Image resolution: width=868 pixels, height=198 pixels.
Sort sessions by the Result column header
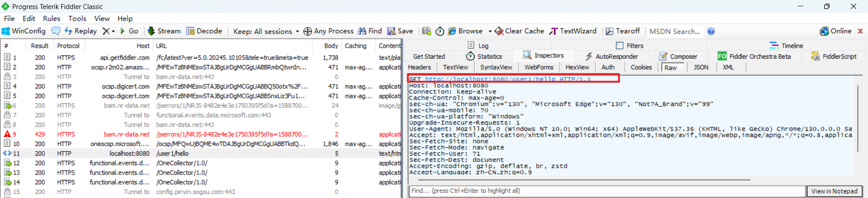click(39, 46)
